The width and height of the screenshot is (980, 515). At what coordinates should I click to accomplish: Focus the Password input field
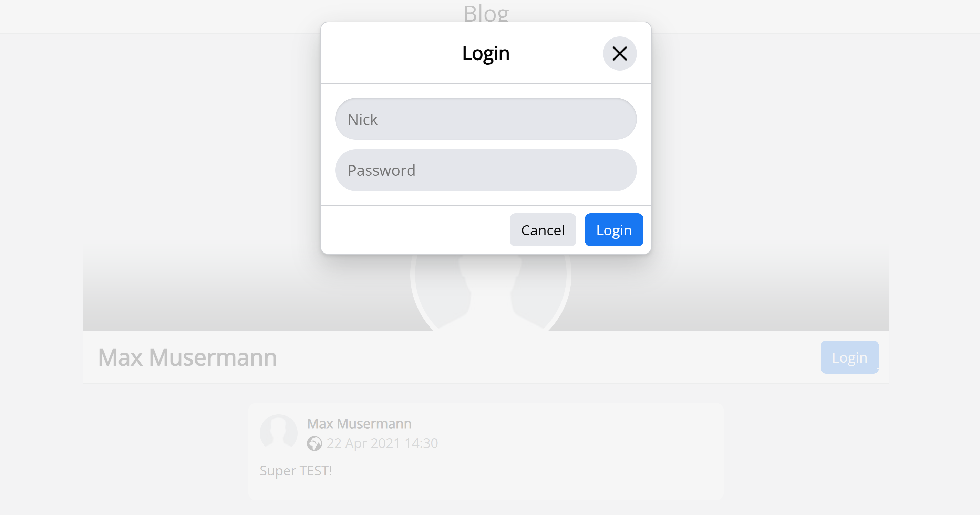[x=485, y=170]
